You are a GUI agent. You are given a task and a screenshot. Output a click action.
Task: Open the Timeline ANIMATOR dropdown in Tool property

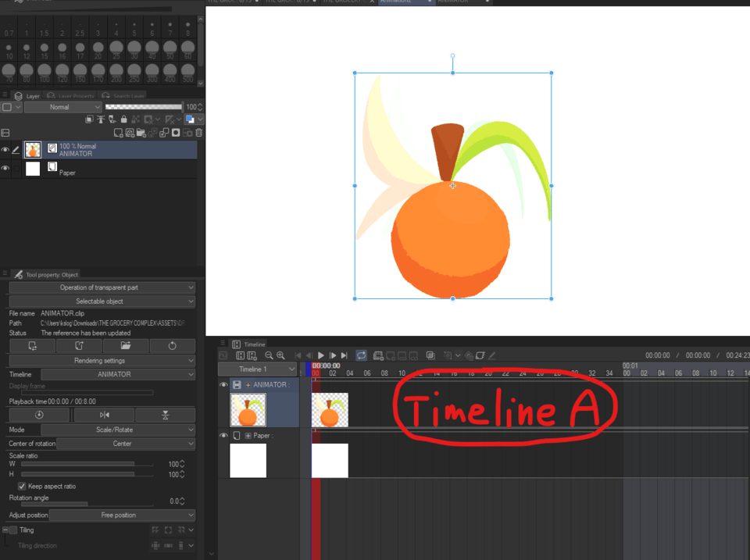pos(118,374)
